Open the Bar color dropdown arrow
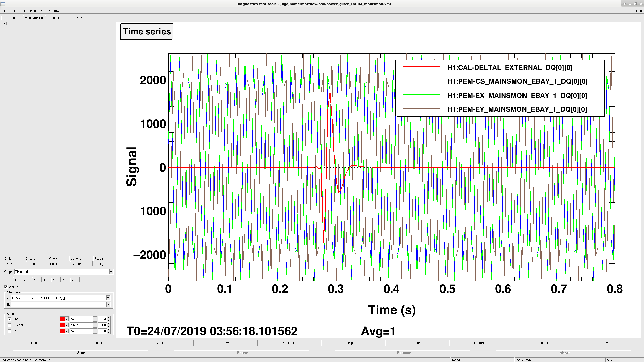This screenshot has height=362, width=644. [x=67, y=331]
